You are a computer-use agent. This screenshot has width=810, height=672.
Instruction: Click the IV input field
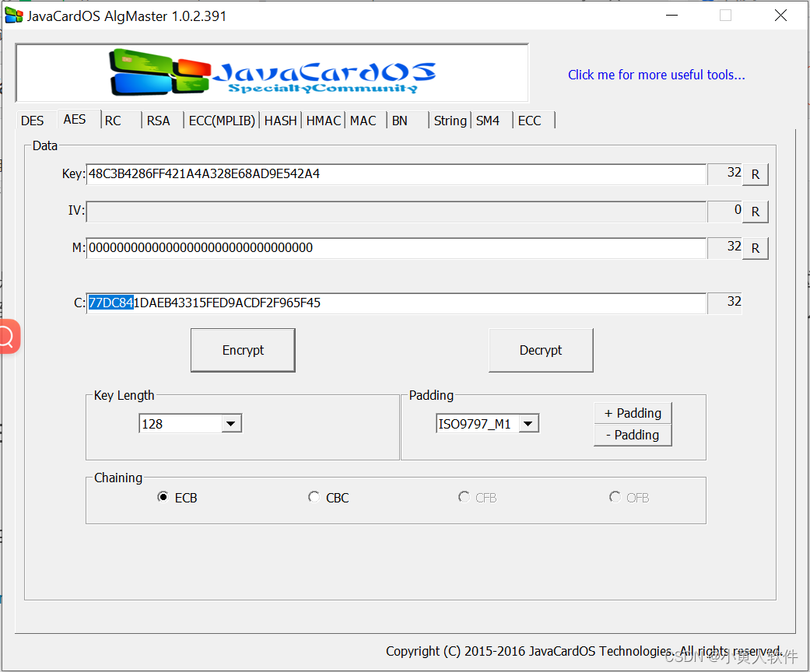396,212
